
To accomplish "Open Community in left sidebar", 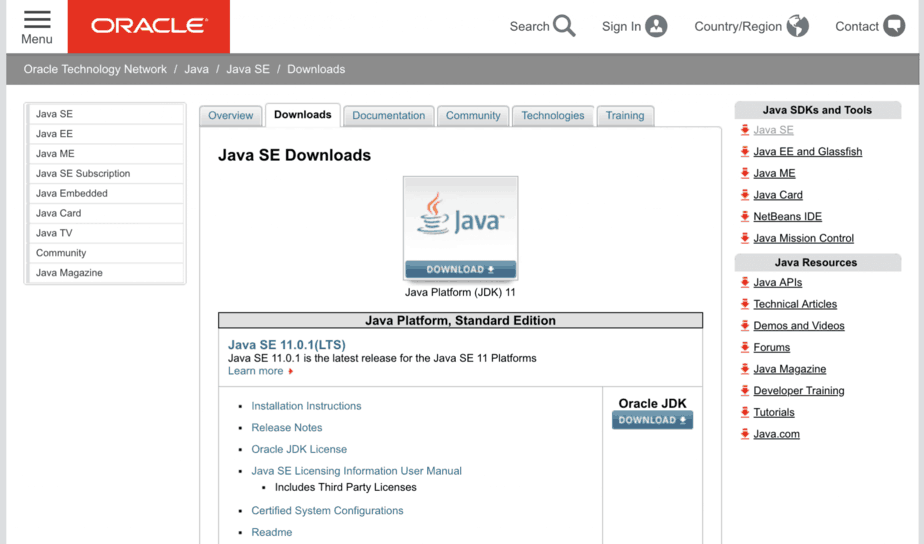I will click(106, 253).
